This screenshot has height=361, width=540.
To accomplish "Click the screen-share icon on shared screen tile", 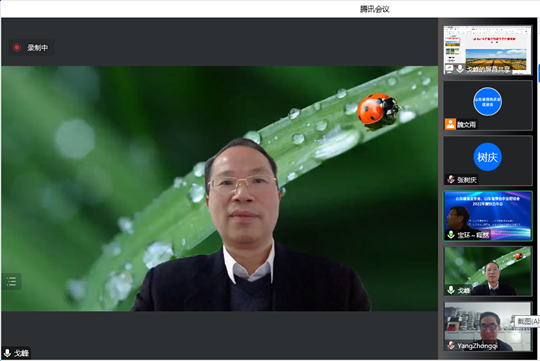I will coord(449,69).
